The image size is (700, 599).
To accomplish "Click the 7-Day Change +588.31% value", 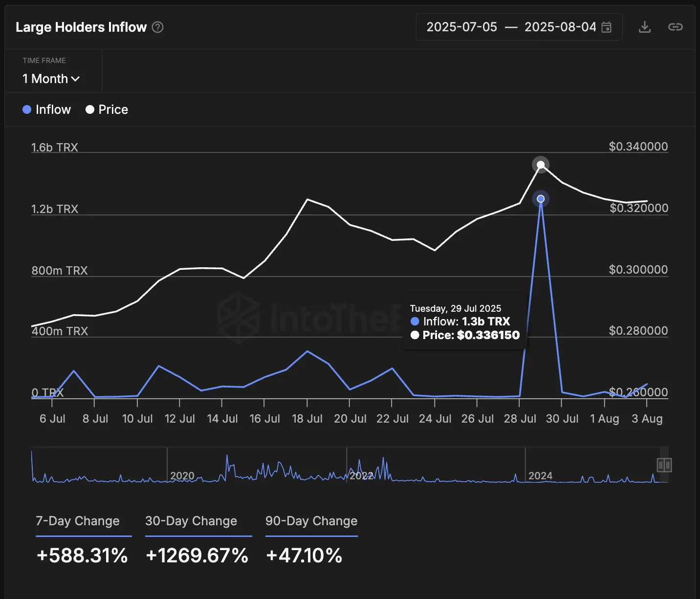I will coord(82,556).
